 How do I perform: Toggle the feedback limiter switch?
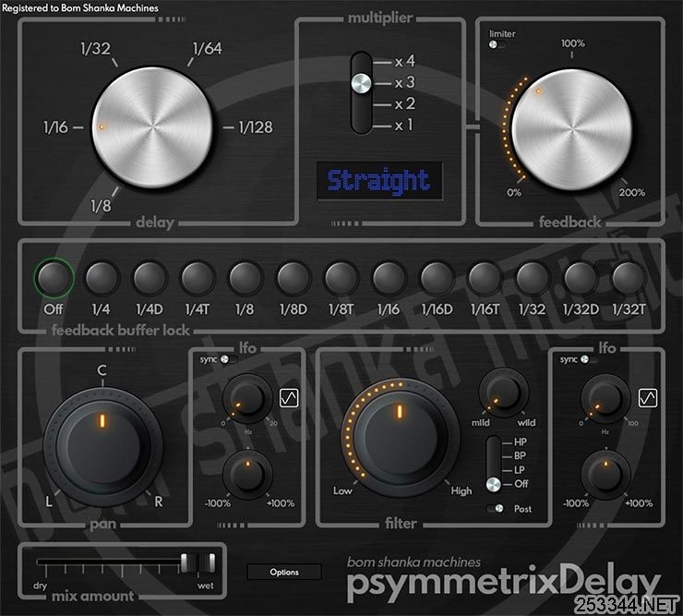point(497,44)
